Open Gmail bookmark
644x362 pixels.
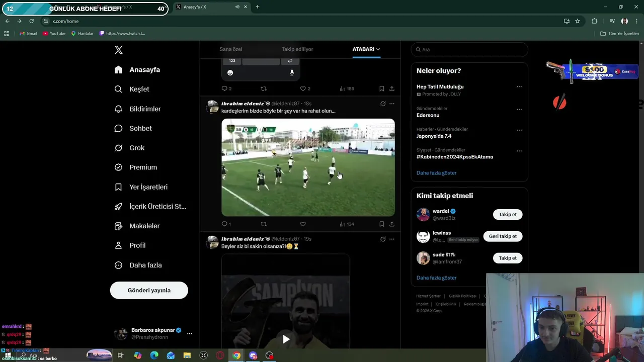click(x=28, y=33)
